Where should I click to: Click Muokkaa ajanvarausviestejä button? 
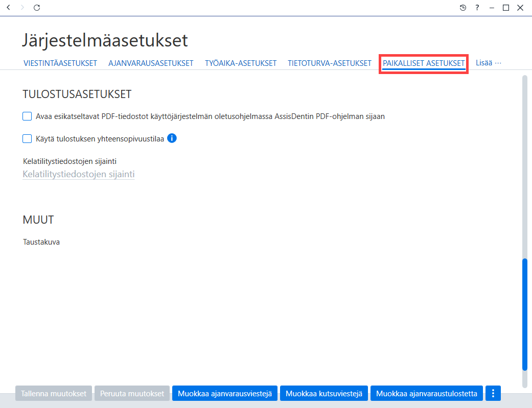point(225,393)
